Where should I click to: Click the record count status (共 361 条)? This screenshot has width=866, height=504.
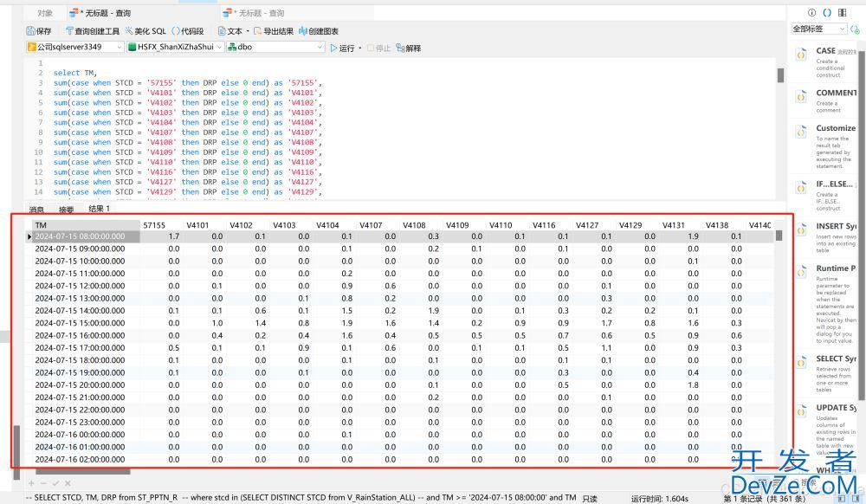(763, 499)
